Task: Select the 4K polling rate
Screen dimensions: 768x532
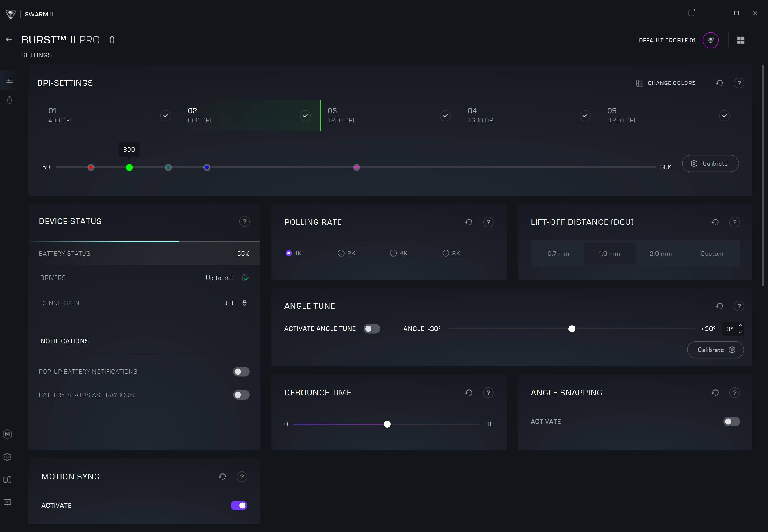Action: [394, 253]
